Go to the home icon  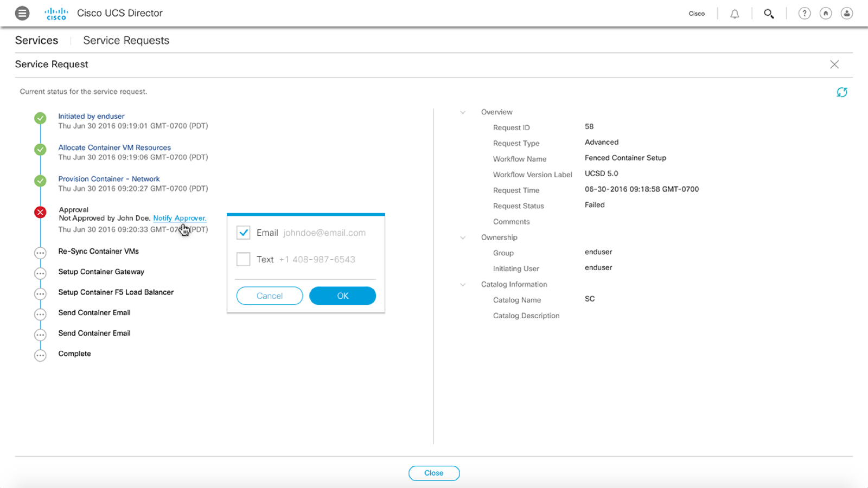826,14
